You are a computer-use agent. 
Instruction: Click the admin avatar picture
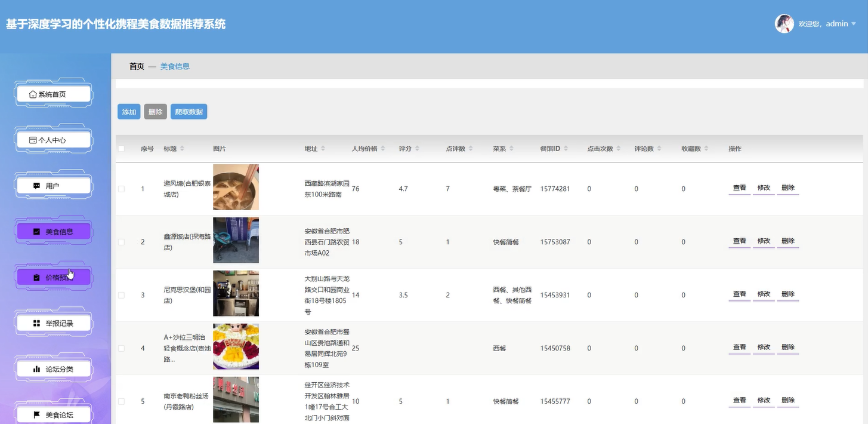[x=784, y=23]
